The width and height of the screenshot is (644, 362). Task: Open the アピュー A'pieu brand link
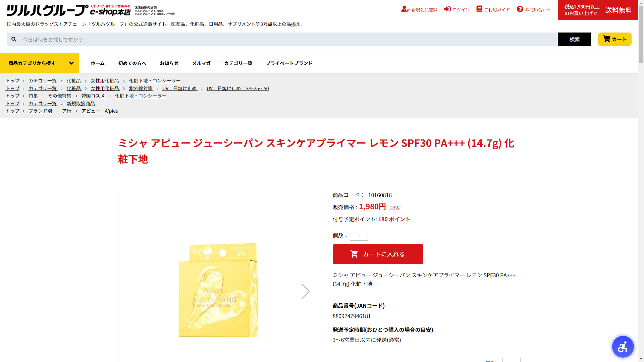(x=100, y=111)
